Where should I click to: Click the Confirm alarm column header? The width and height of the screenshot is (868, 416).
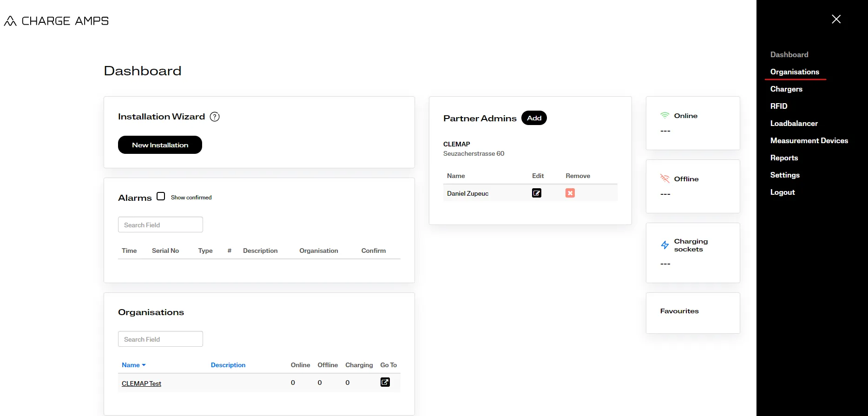(x=374, y=251)
